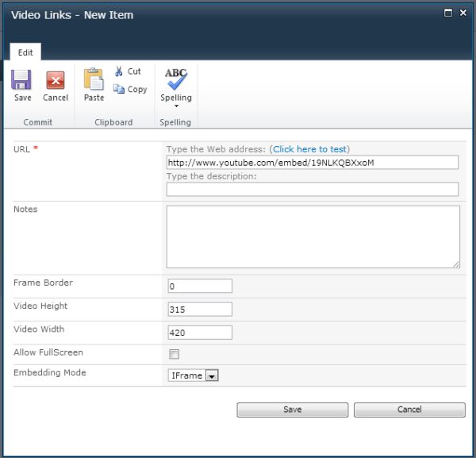Click the Cancel button at form bottom
Image resolution: width=476 pixels, height=458 pixels.
[x=409, y=410]
